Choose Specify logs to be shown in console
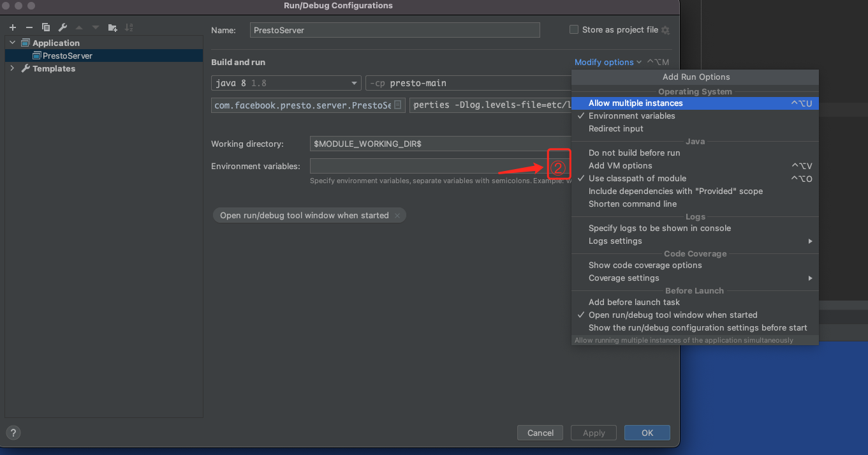The height and width of the screenshot is (455, 868). click(x=695, y=228)
